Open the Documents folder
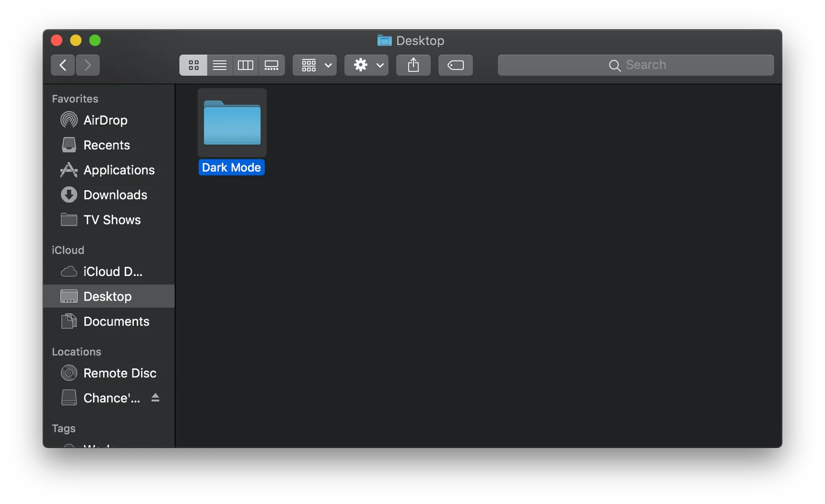 coord(116,321)
